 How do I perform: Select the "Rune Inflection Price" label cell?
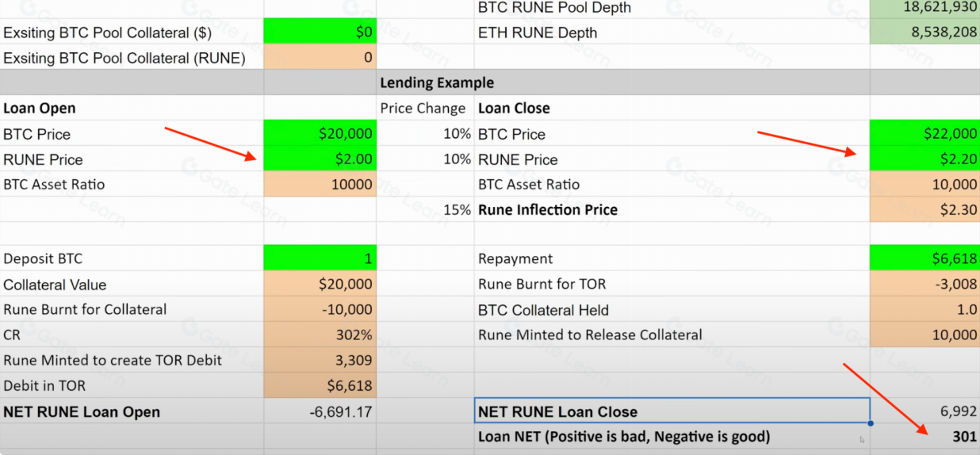point(672,210)
